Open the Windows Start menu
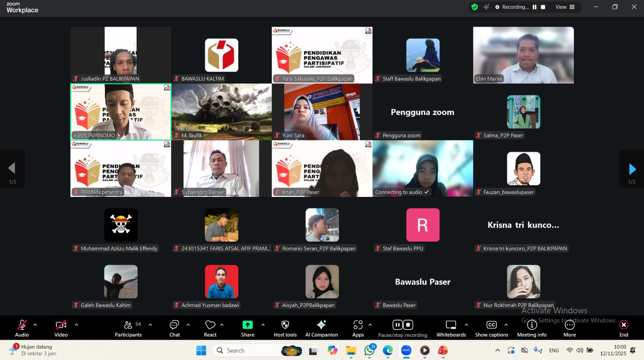 pos(201,350)
